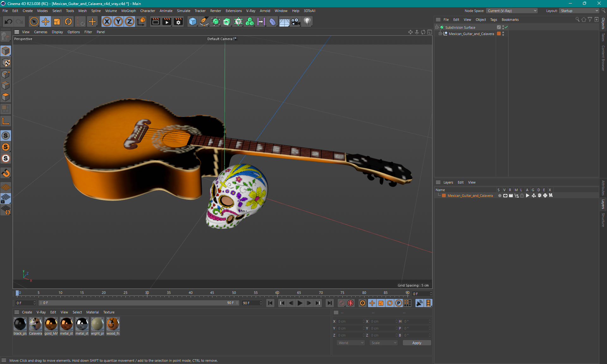Screen dimensions: 607x364
Task: Toggle layer solo dot in Layers panel
Action: [x=500, y=196]
